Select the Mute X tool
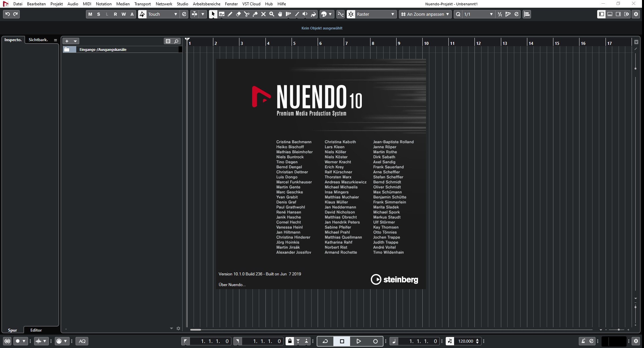Viewport: 644px width, 348px height. 263,14
